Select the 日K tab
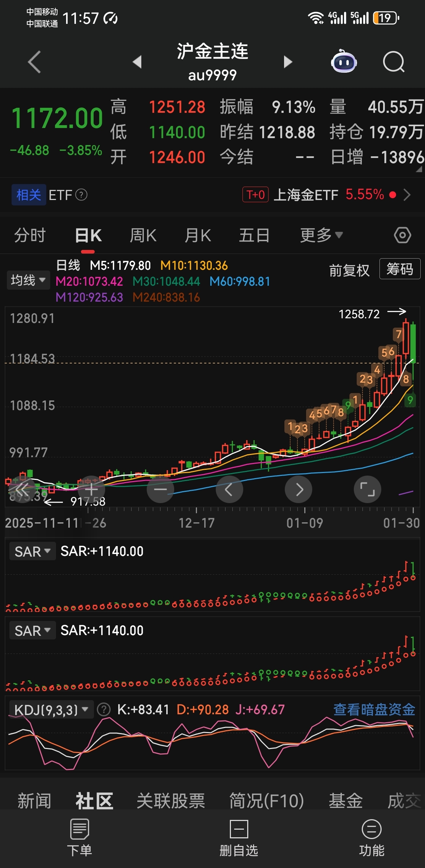425x868 pixels. point(88,235)
